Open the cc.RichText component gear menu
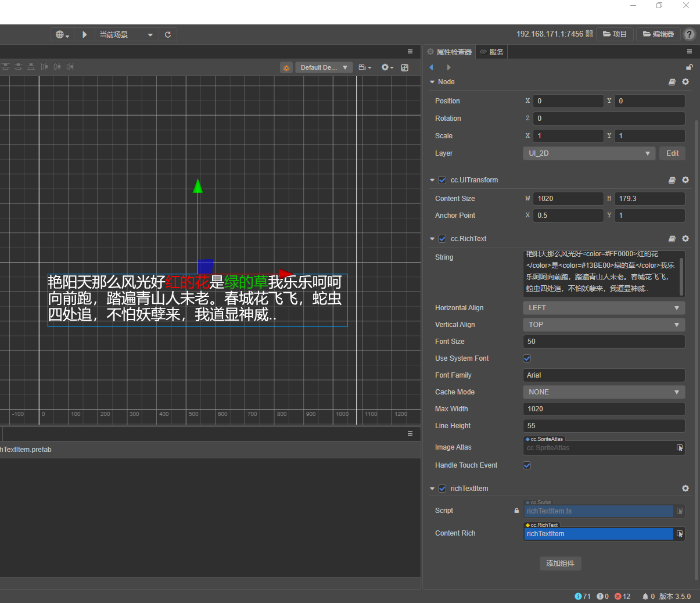Viewport: 700px width, 603px height. 685,239
